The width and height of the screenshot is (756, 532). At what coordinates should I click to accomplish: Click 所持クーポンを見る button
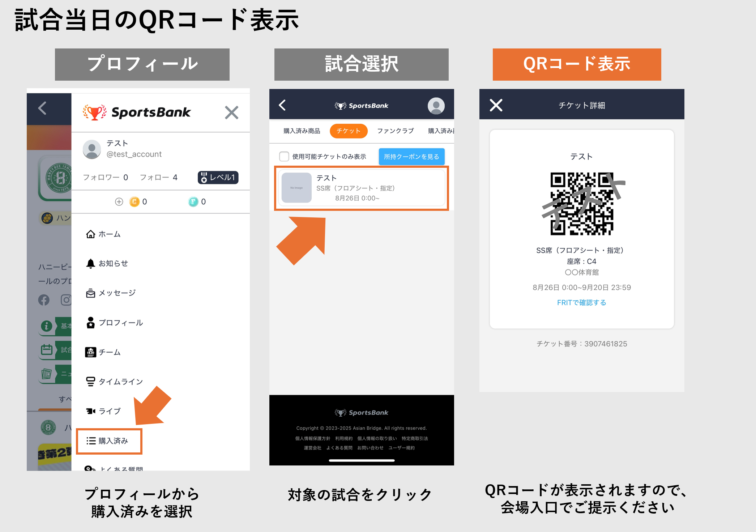411,157
